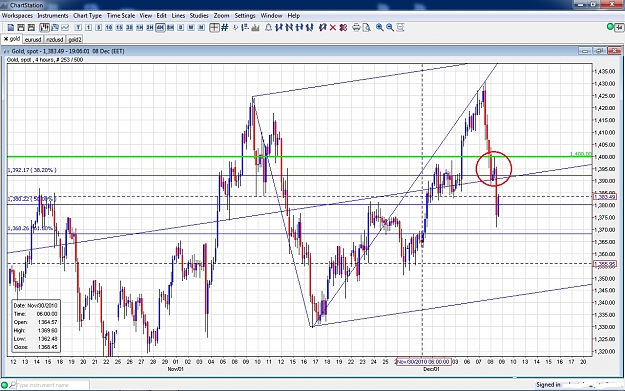Click the zoom in magnifier icon
This screenshot has height=391, width=625.
[x=380, y=28]
